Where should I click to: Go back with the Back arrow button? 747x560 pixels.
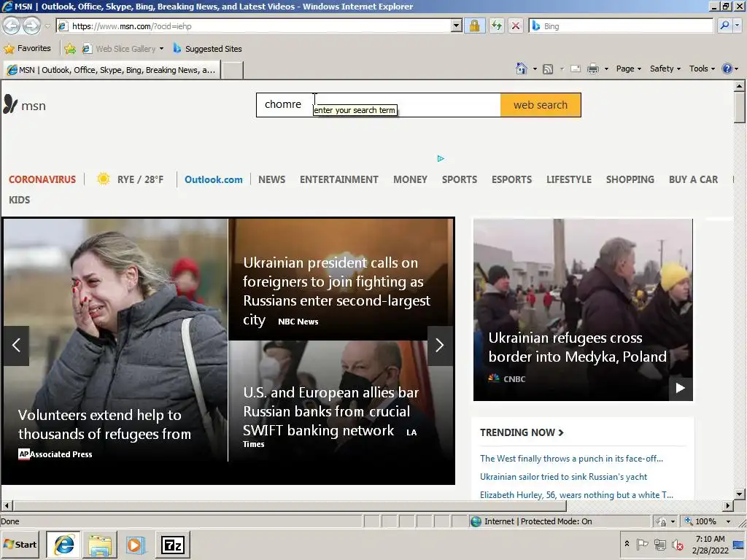click(12, 26)
